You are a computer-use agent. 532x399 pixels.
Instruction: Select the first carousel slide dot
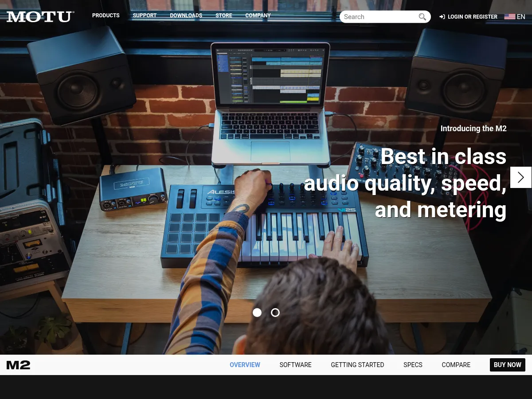tap(257, 313)
